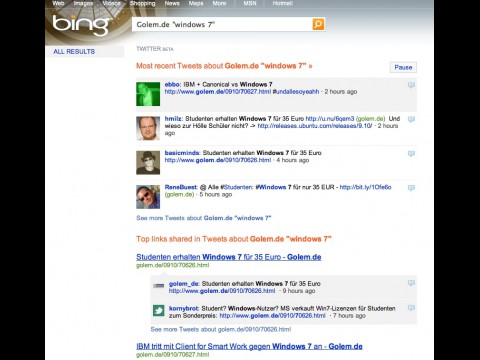Image resolution: width=480 pixels, height=360 pixels.
Task: Open kornybrot's Twitter bird avatar
Action: pos(159,310)
